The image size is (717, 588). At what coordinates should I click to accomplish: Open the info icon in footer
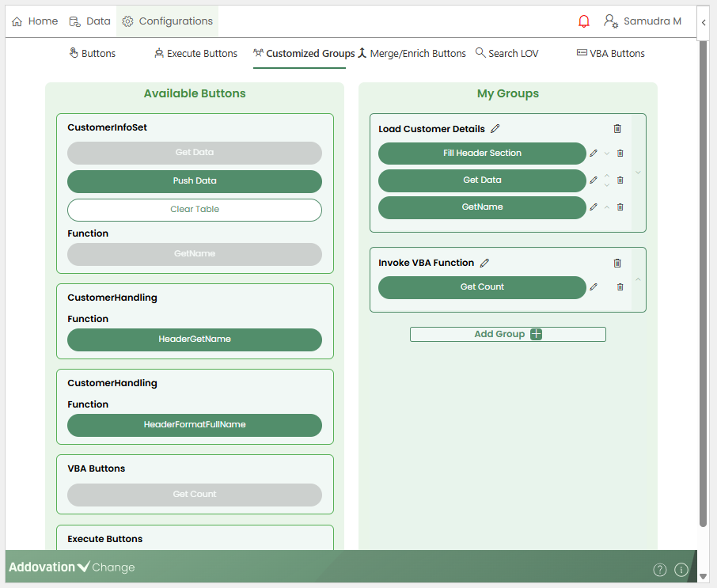[681, 570]
